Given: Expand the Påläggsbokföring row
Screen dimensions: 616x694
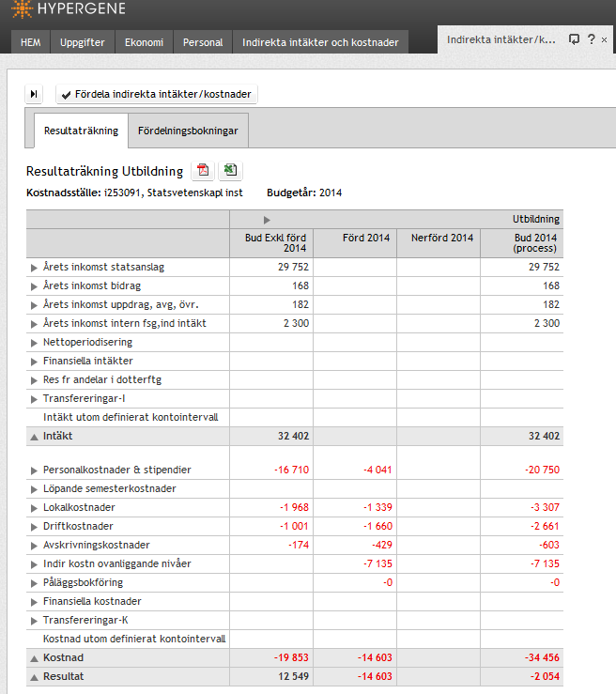Looking at the screenshot, I should [34, 583].
